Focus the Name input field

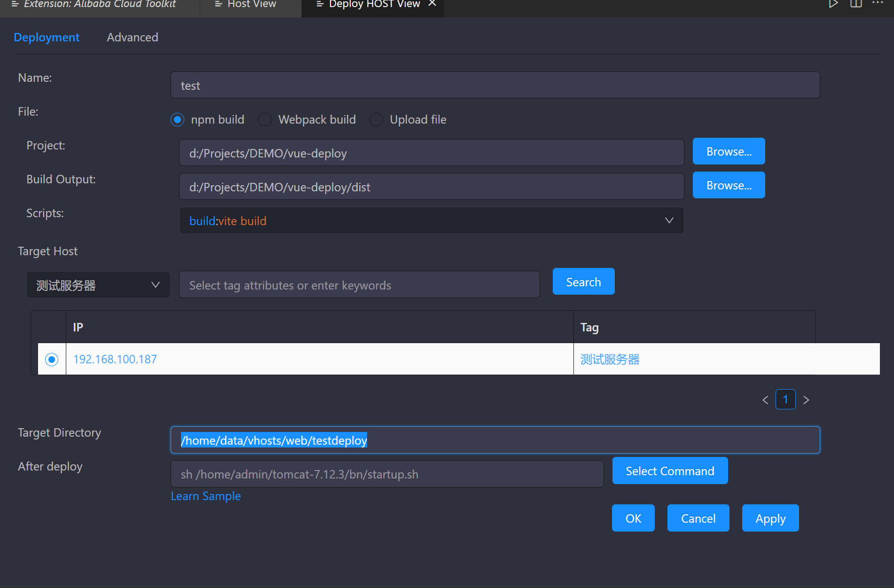pyautogui.click(x=495, y=85)
